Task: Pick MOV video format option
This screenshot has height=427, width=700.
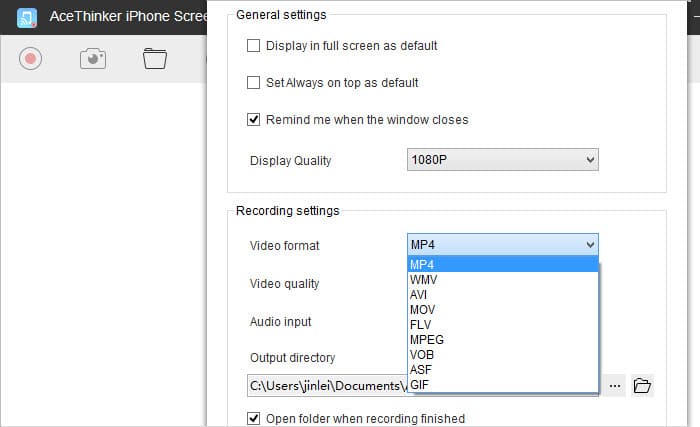Action: (503, 310)
